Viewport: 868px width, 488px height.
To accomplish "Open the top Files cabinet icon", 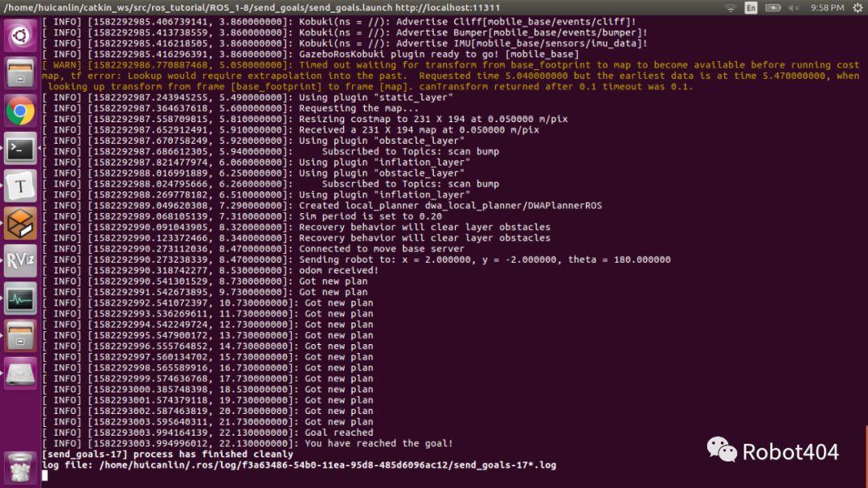I will tap(20, 73).
